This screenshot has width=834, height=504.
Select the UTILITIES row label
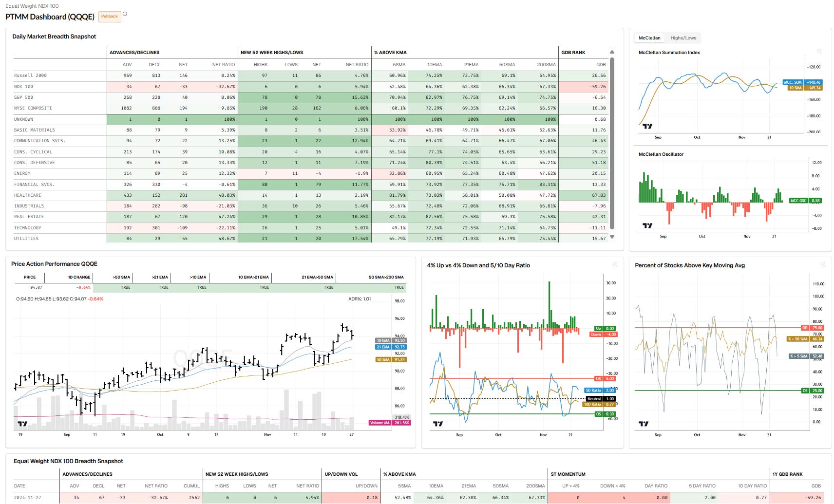26,239
